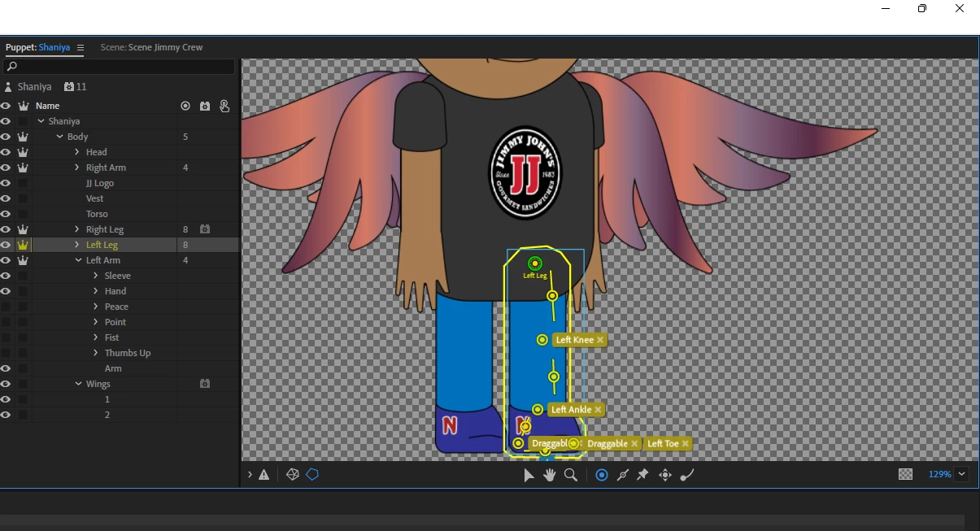The width and height of the screenshot is (980, 531).
Task: Select the Pin (Fixed) handle tool
Action: [x=642, y=475]
